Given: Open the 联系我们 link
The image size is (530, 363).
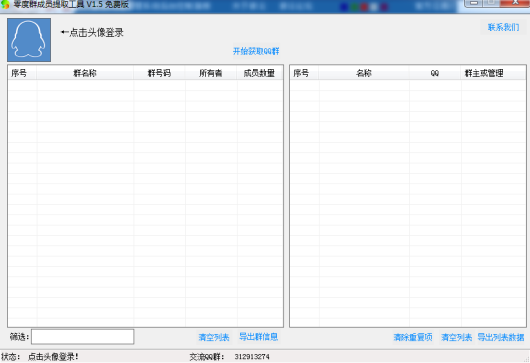Looking at the screenshot, I should click(x=504, y=27).
